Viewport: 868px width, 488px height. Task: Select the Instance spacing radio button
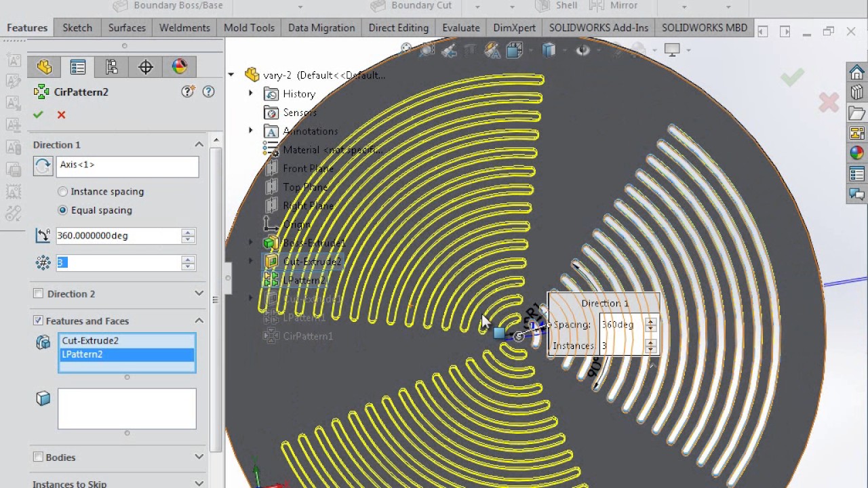coord(63,192)
